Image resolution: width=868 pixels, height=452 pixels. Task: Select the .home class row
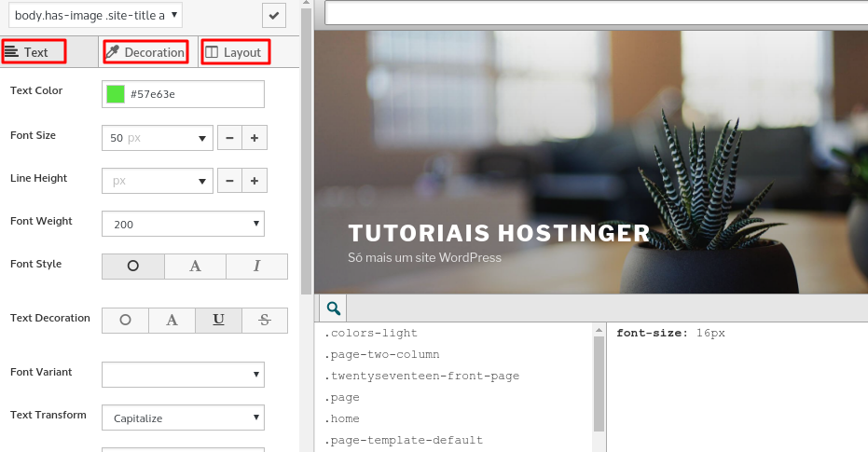(341, 418)
